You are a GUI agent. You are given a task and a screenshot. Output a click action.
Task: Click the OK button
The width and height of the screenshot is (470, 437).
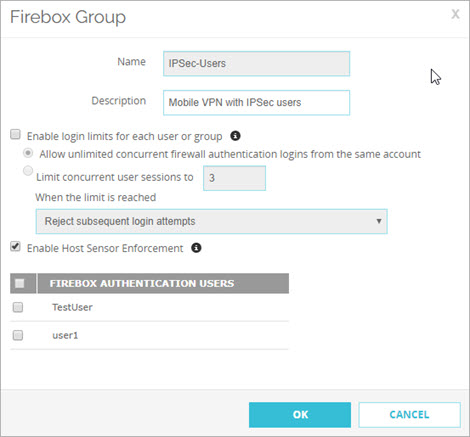(300, 415)
